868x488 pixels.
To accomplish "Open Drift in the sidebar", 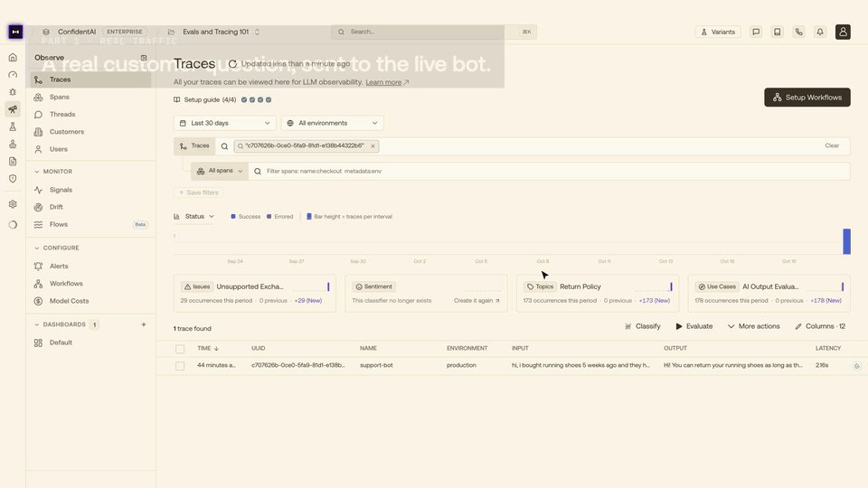I will [x=90, y=207].
